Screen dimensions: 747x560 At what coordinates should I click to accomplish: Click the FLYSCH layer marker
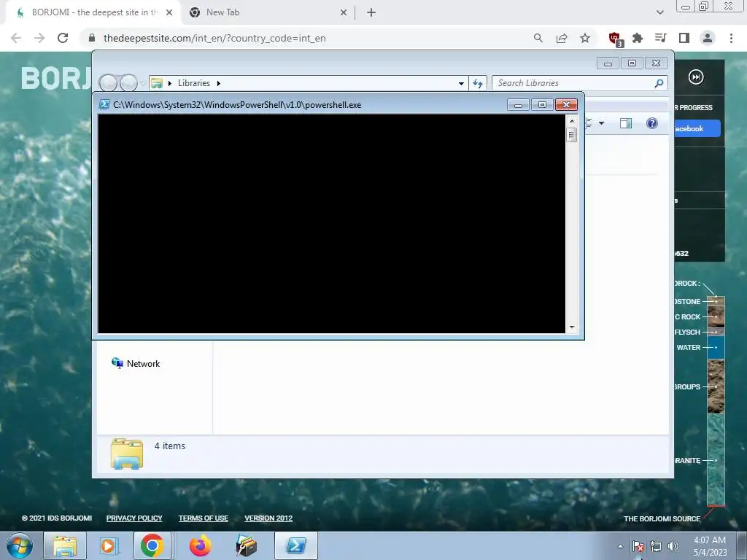tap(716, 332)
